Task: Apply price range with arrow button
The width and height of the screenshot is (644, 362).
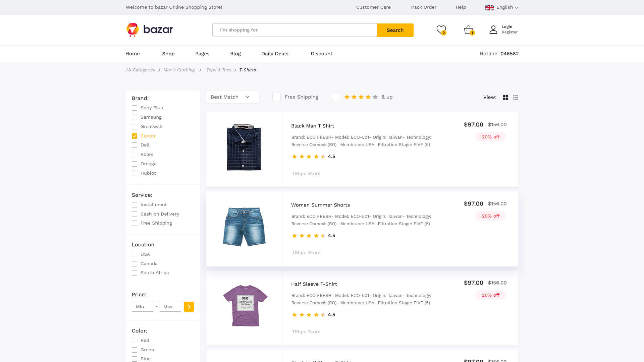Action: click(x=189, y=307)
